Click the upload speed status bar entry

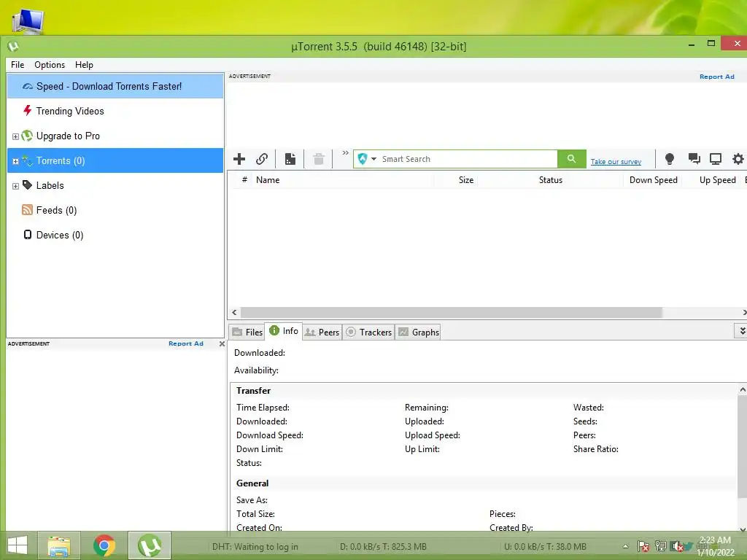(545, 547)
